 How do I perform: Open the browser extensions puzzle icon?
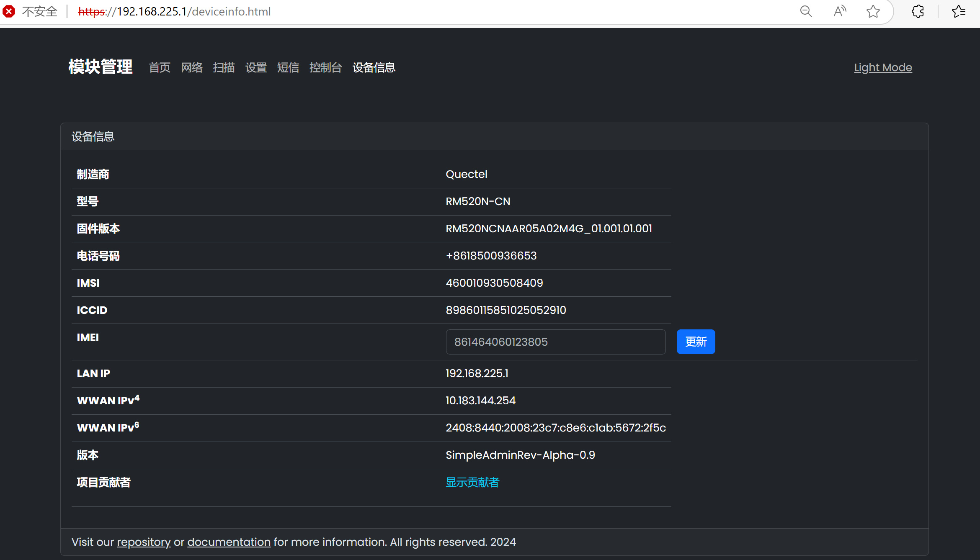(918, 11)
